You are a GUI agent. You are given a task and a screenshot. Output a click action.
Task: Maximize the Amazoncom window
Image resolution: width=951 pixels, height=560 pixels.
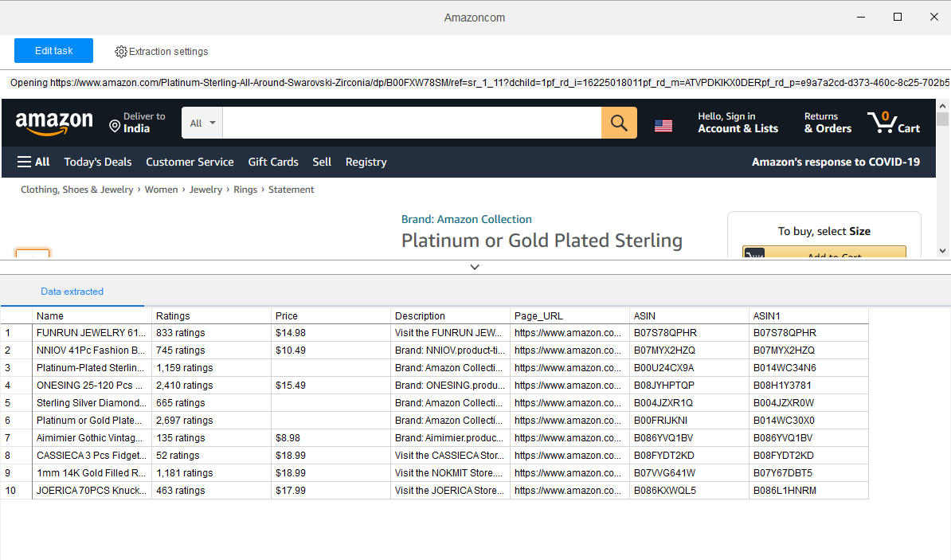(x=898, y=17)
